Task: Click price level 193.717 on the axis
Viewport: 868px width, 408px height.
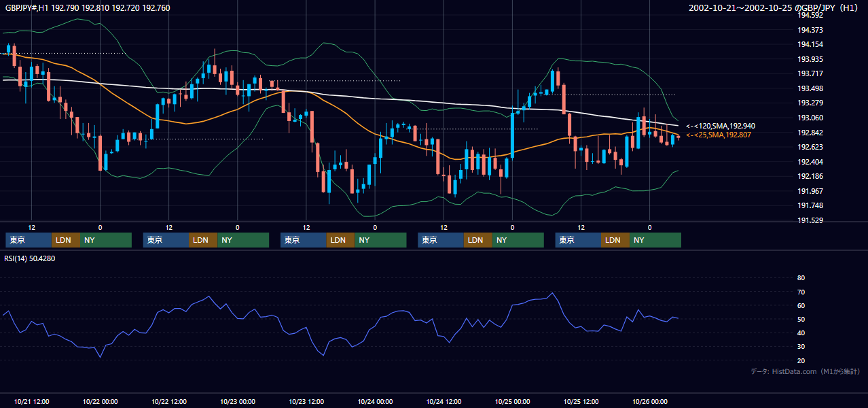Action: tap(810, 73)
